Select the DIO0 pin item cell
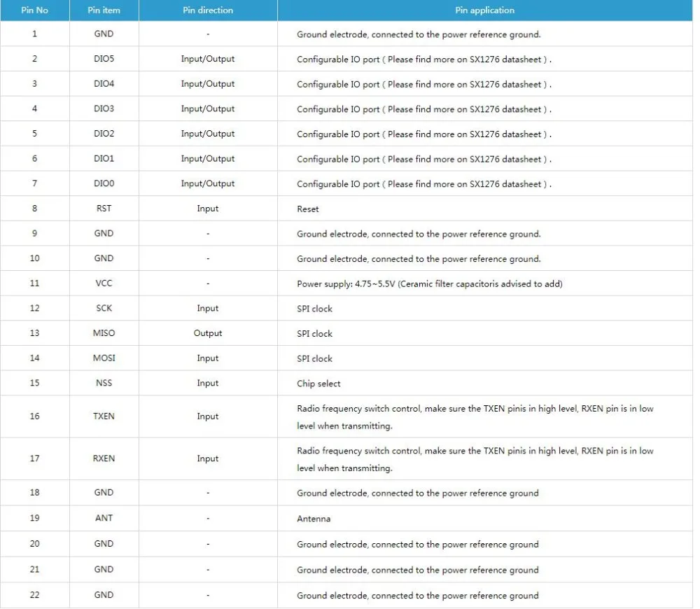This screenshot has height=609, width=700. pos(104,183)
